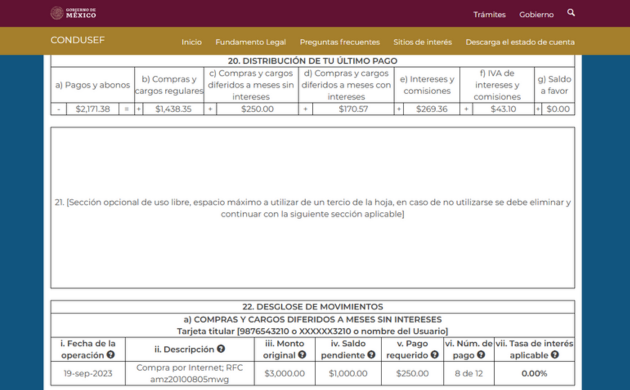
Task: Select the $170.57 value
Action: pos(353,109)
